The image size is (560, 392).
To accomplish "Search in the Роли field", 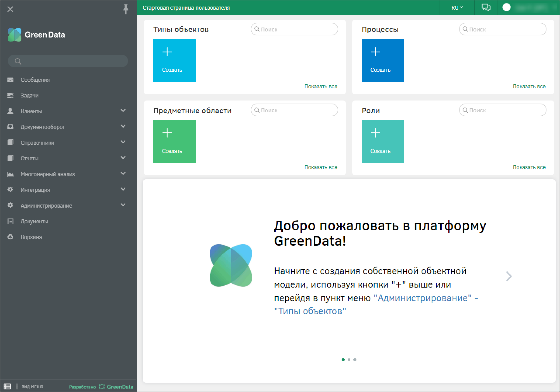I will click(x=502, y=110).
